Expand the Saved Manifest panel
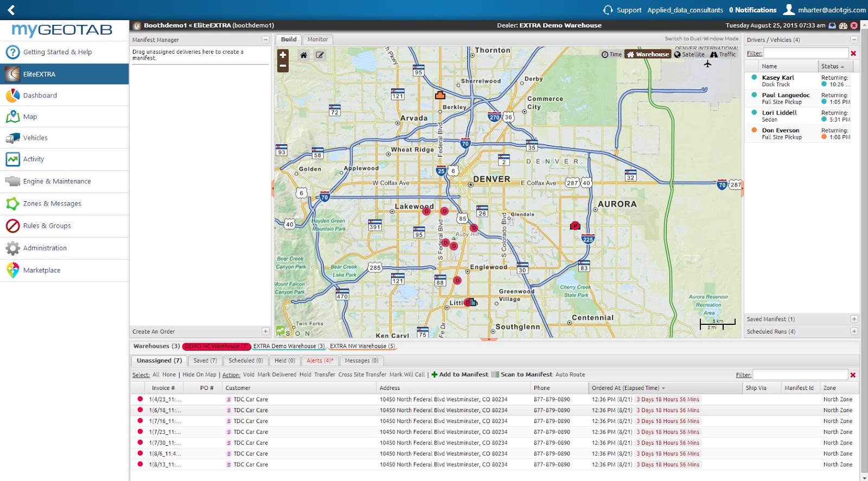868x481 pixels. [854, 319]
